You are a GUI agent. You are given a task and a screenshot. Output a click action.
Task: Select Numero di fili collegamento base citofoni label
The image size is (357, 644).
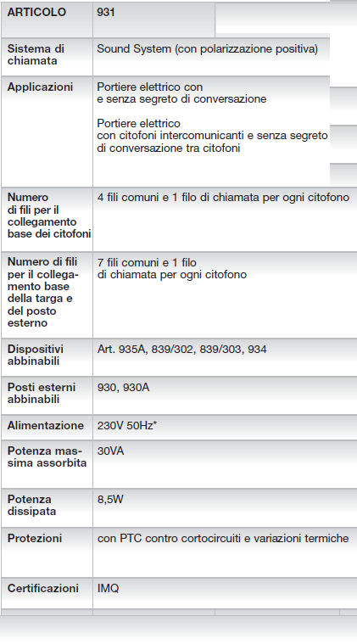(49, 216)
